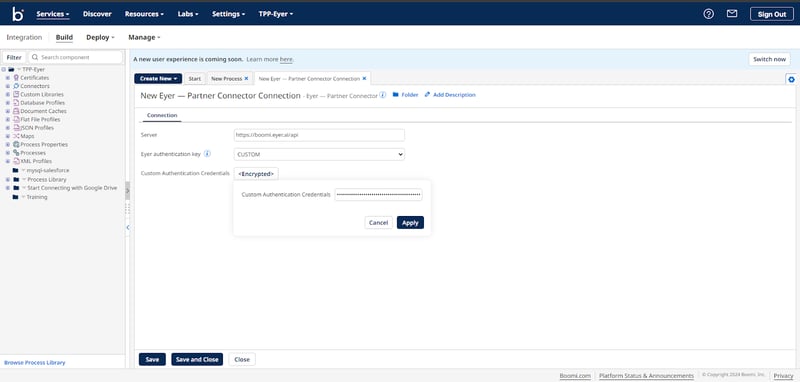The image size is (800, 382).
Task: Apply the custom authentication credentials
Action: coord(410,223)
